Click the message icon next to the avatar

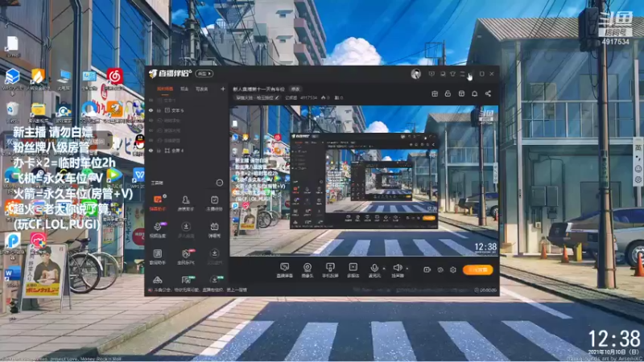431,74
